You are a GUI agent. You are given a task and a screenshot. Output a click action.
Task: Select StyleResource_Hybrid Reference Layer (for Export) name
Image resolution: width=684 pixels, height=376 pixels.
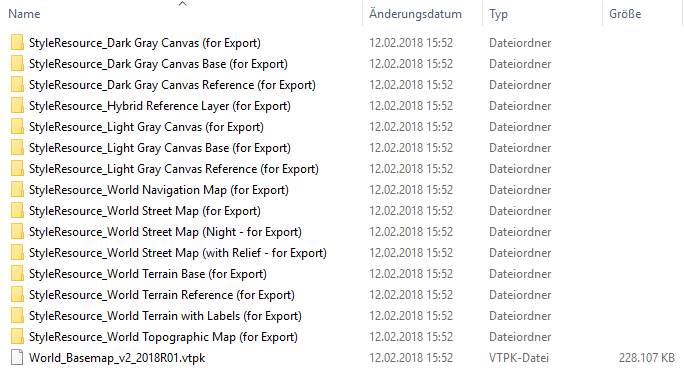pos(160,106)
